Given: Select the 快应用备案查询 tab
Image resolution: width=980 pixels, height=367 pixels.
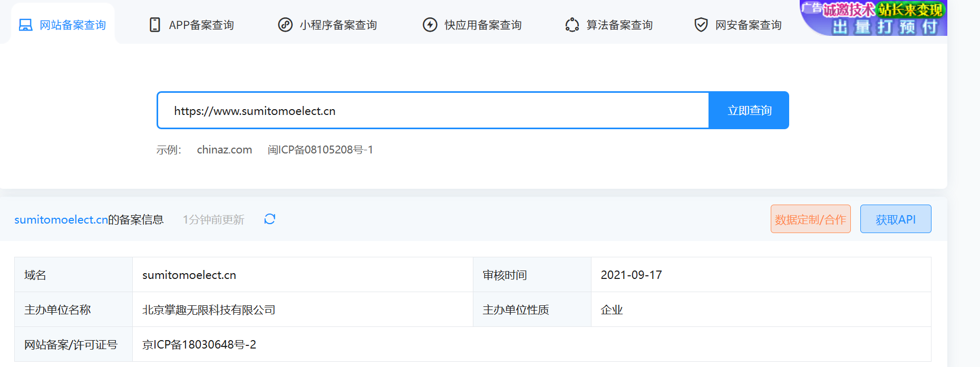Looking at the screenshot, I should pos(472,25).
